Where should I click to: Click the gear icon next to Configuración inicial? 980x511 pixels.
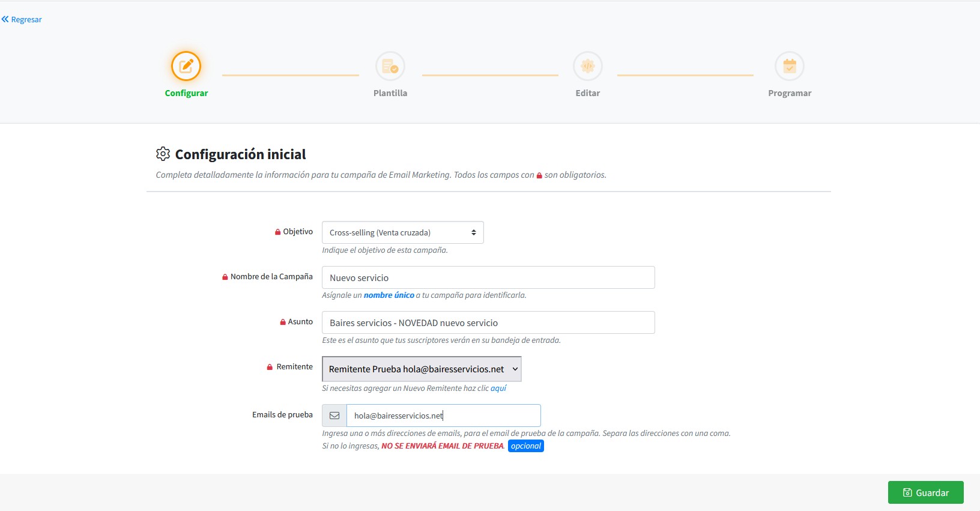tap(163, 154)
